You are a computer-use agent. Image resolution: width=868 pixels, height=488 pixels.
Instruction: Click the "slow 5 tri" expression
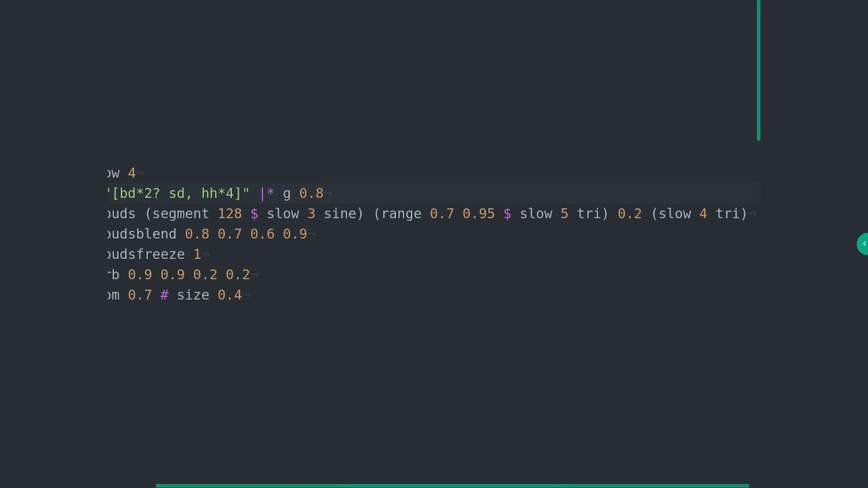561,213
